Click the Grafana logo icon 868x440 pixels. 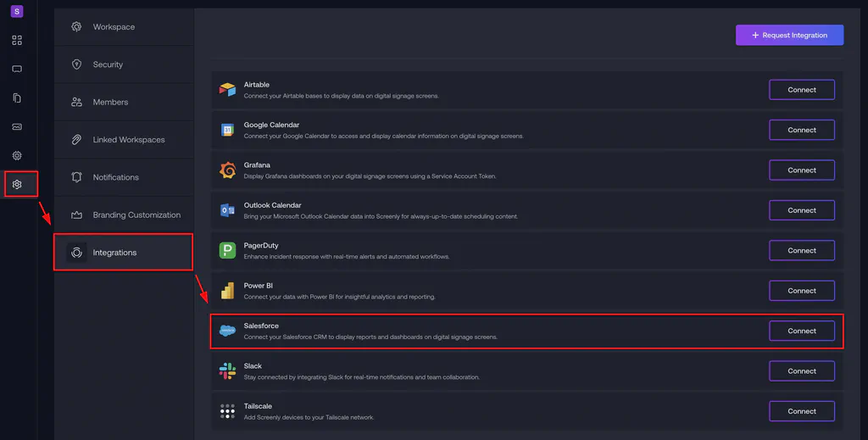pyautogui.click(x=227, y=170)
